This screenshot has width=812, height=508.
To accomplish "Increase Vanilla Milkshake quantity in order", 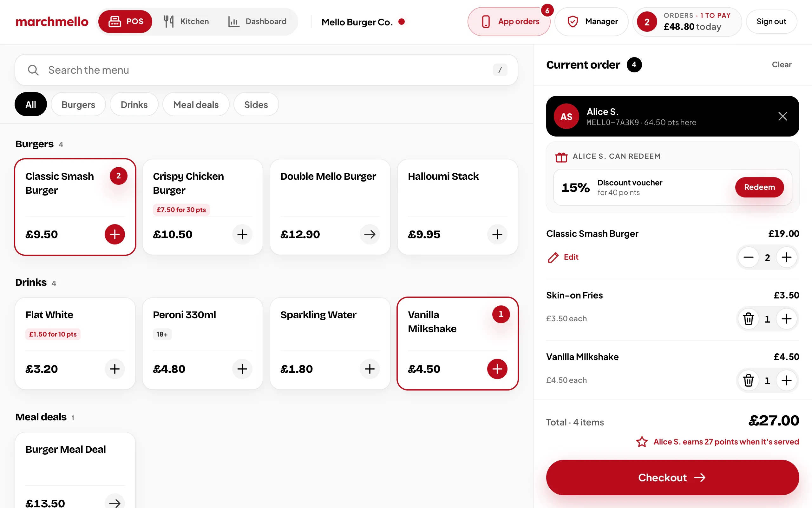I will [787, 380].
